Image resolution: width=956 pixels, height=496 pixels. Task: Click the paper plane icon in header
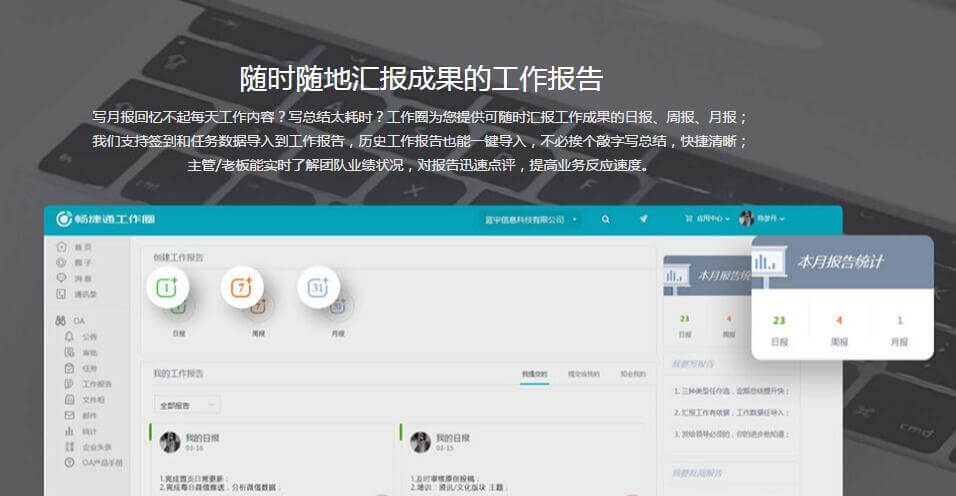(644, 219)
